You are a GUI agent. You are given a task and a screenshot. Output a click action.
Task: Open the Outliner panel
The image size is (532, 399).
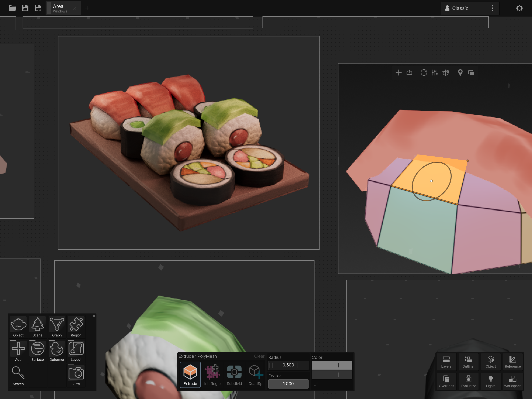tap(468, 362)
